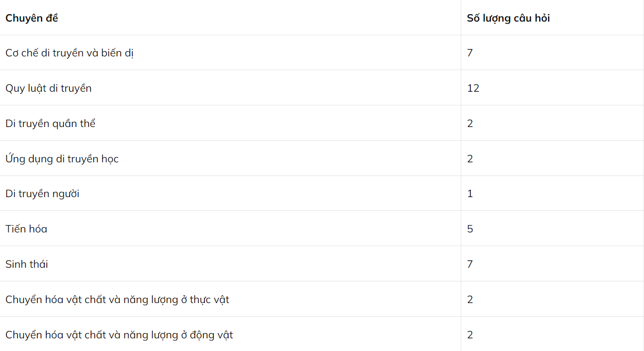Select count 2 beside 'Ứng dụng di truyền học'
The height and width of the screenshot is (351, 644).
point(470,159)
